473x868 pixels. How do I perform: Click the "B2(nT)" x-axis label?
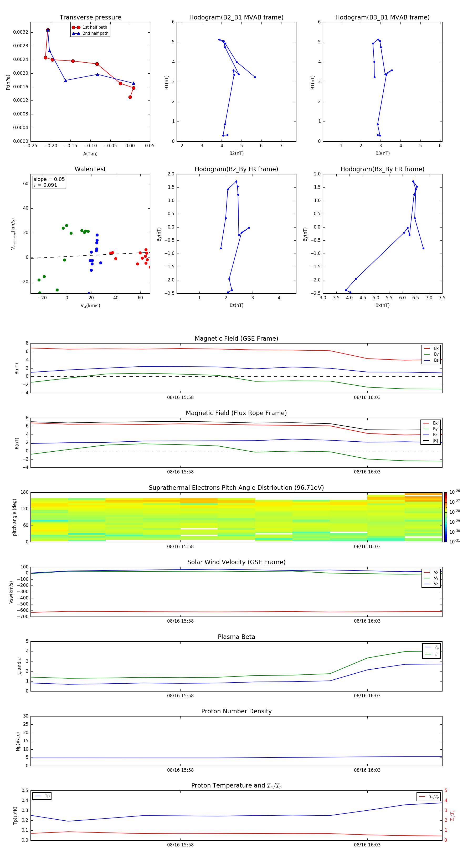[x=236, y=153]
